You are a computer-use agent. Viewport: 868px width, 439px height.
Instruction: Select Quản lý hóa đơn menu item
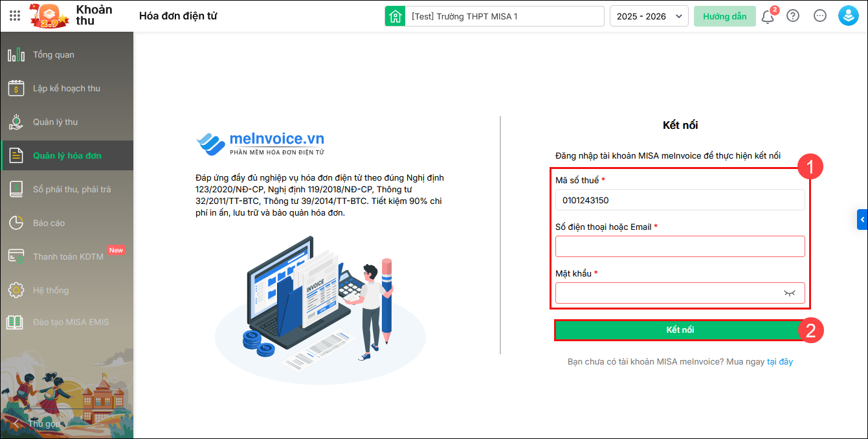pyautogui.click(x=67, y=156)
